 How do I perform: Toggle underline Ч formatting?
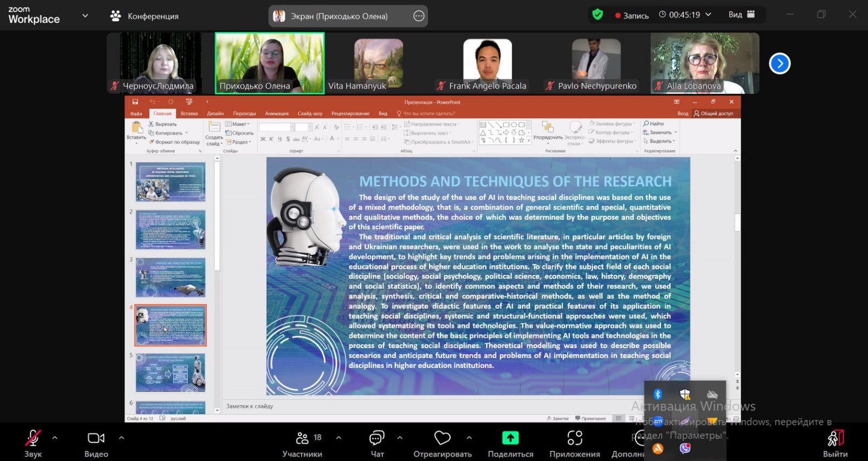click(279, 139)
